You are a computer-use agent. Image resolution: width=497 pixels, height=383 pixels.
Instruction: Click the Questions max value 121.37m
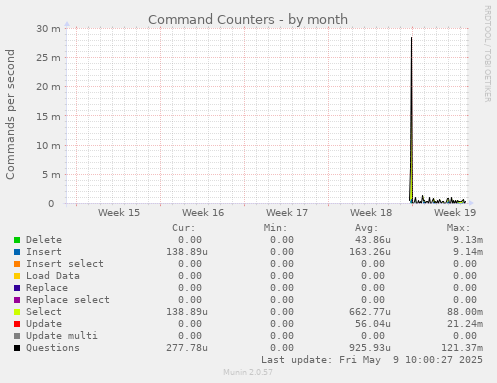coord(462,348)
